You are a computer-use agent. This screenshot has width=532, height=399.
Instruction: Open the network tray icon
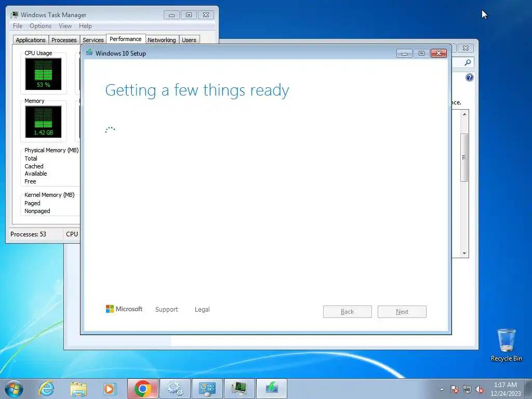tap(467, 389)
